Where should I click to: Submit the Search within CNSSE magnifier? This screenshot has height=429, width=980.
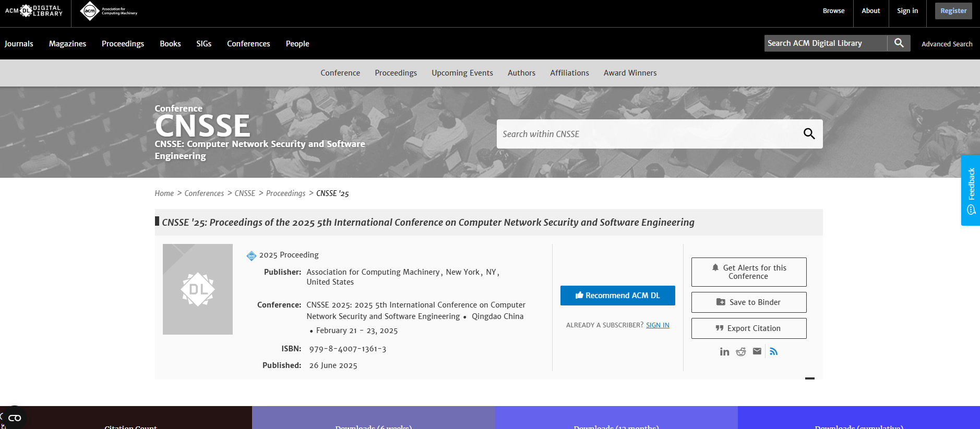point(809,134)
